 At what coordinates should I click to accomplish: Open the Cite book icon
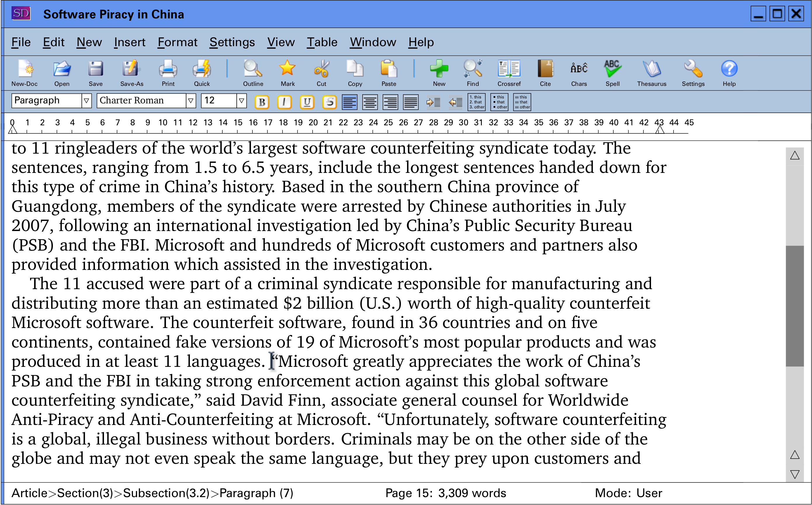545,68
